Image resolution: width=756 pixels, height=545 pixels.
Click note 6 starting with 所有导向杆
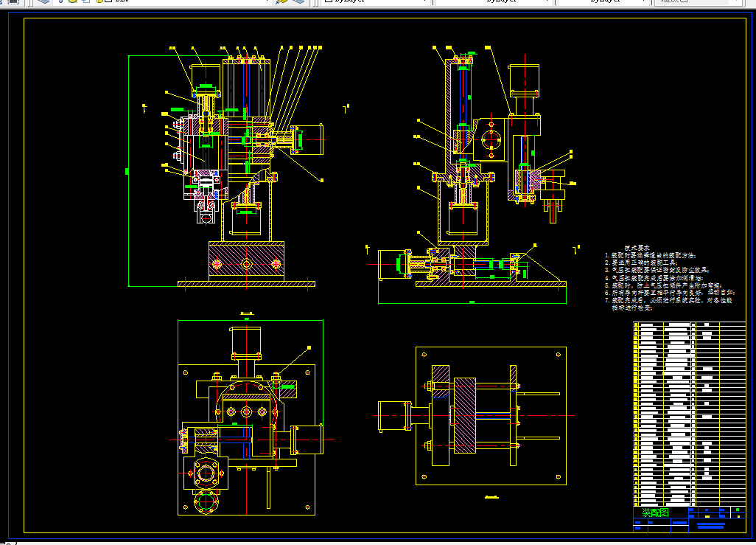pos(670,293)
